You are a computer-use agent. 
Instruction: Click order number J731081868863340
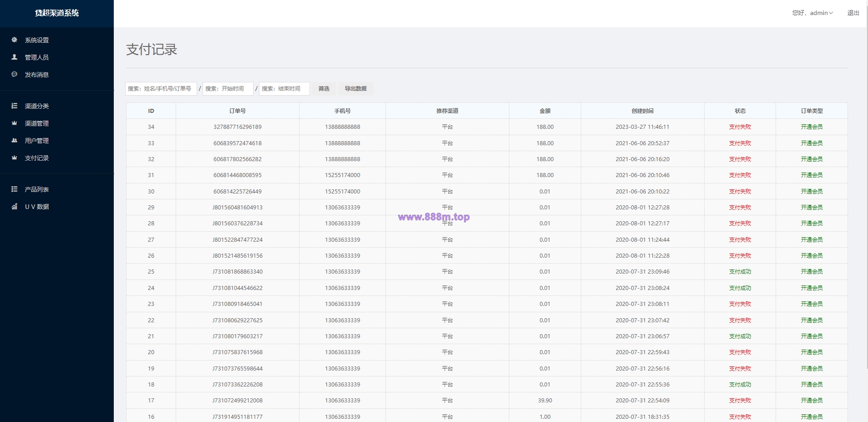point(238,272)
